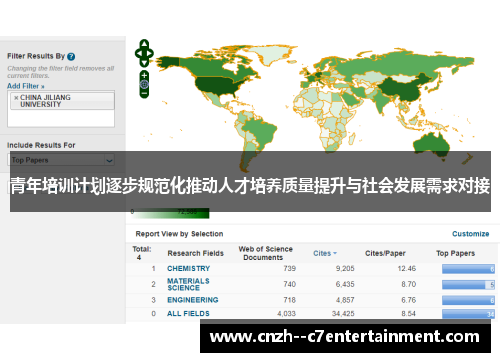Click the All Fields top papers bar
Image resolution: width=500 pixels, height=362 pixels.
click(468, 314)
